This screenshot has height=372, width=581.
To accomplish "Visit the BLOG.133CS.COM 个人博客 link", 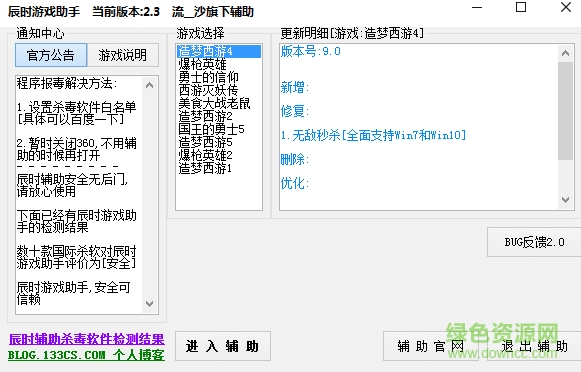I will point(86,355).
